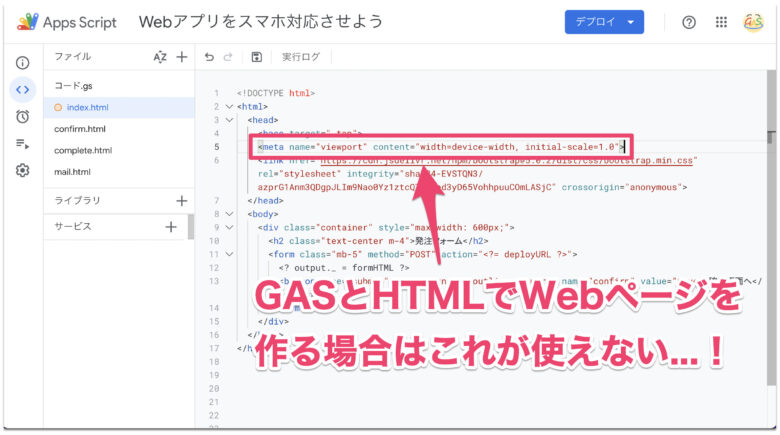
Task: Click the project title Webアプリをスマホ対応させよう
Action: [261, 22]
